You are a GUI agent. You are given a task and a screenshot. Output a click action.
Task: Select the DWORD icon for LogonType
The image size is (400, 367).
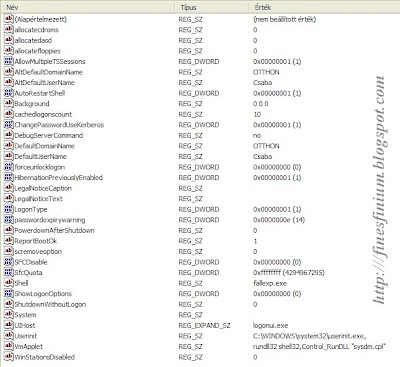coord(8,209)
